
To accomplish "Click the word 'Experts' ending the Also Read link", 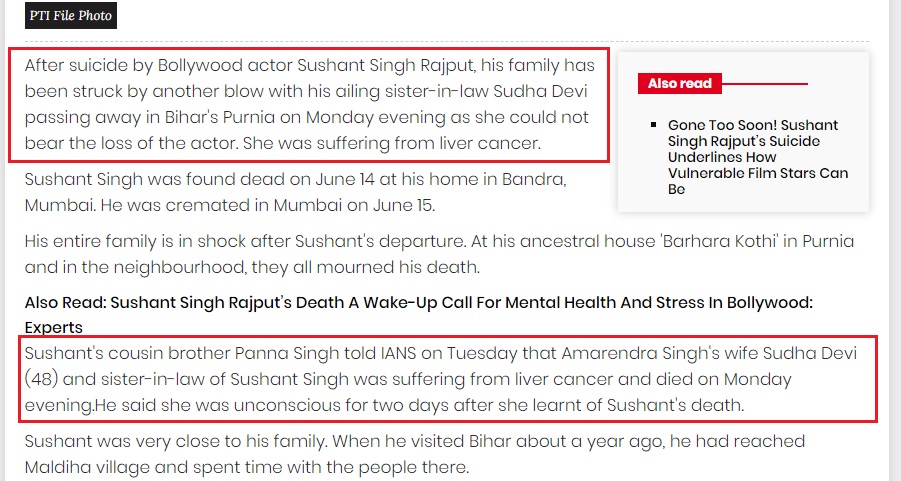I will [x=53, y=328].
